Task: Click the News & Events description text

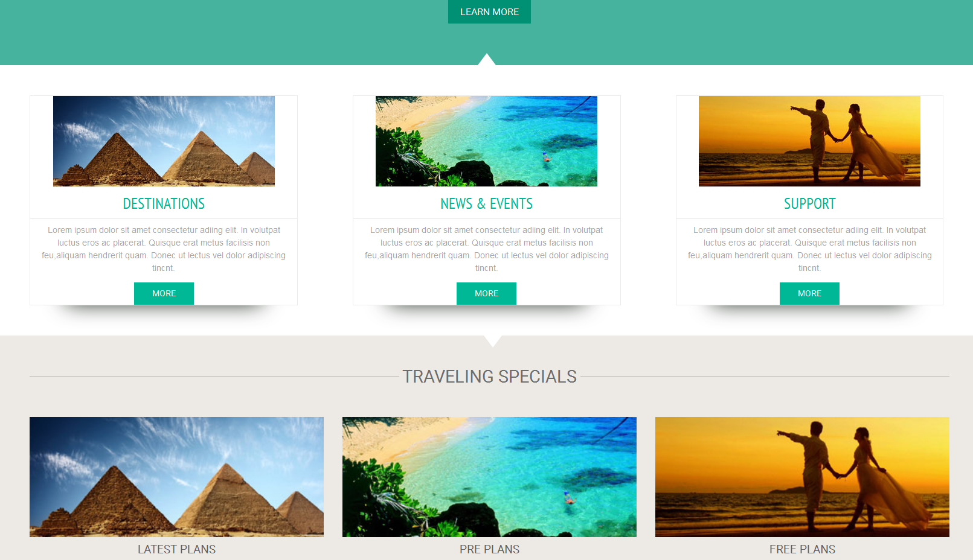Action: [486, 249]
